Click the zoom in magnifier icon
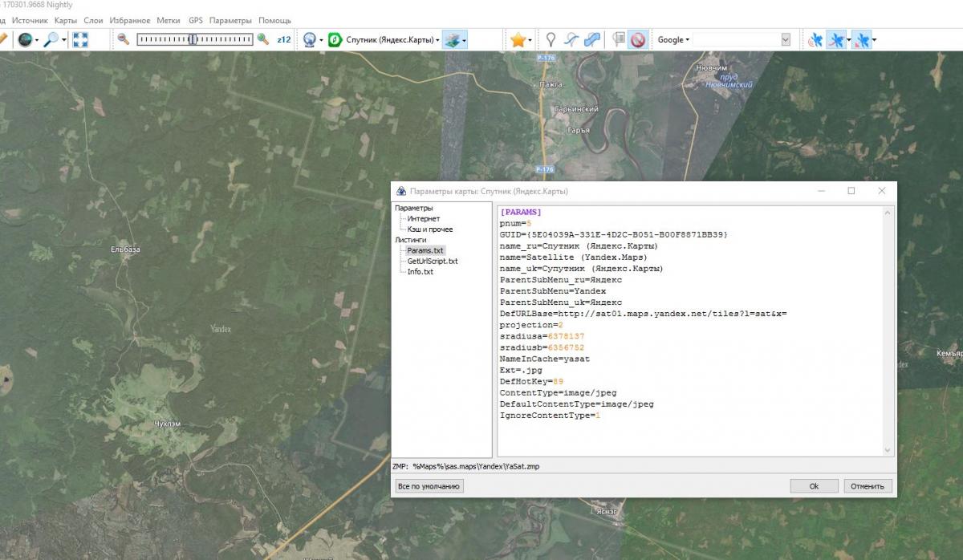 (x=262, y=39)
